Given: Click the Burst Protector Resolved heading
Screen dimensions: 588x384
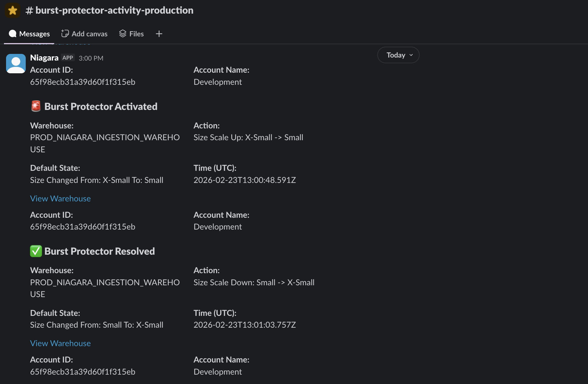Looking at the screenshot, I should point(100,251).
